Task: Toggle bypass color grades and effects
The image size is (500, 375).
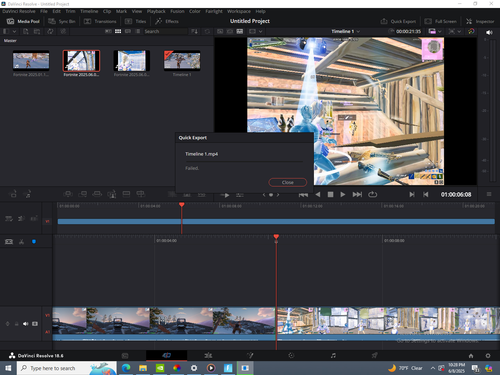Action: [471, 31]
